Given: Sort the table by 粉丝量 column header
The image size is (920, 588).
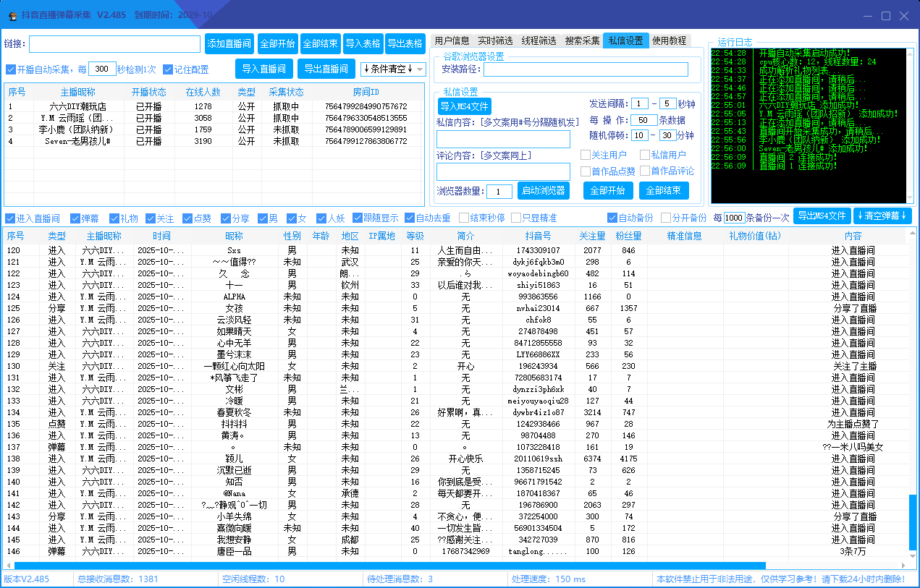Looking at the screenshot, I should (x=628, y=236).
